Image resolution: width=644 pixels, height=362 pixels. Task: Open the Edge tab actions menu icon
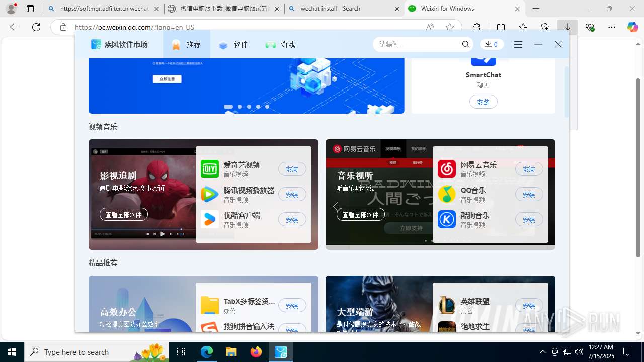click(30, 9)
